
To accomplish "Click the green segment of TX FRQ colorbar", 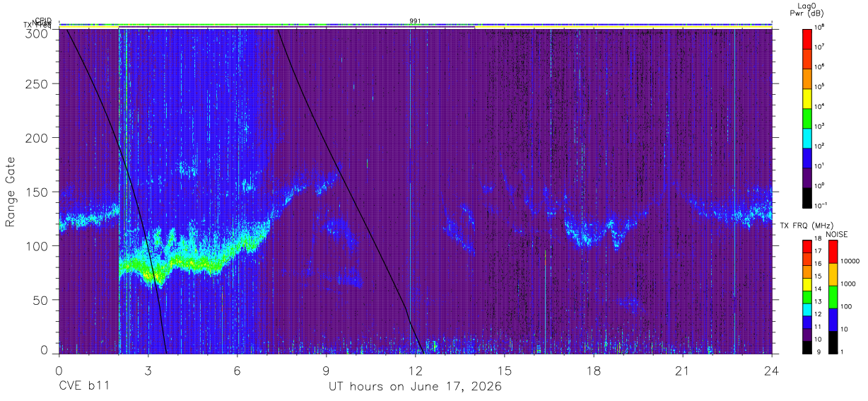I will 807,297.
